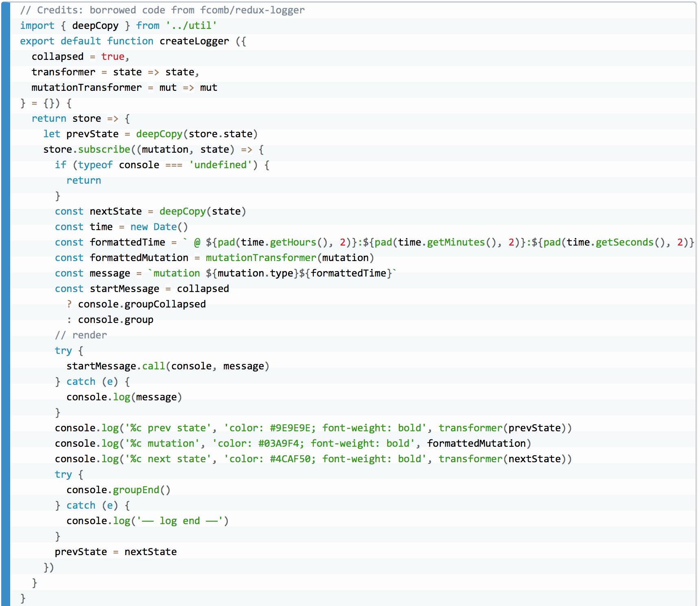The width and height of the screenshot is (700, 606).
Task: Click 'startMessage.call(console, message)' line
Action: click(168, 366)
